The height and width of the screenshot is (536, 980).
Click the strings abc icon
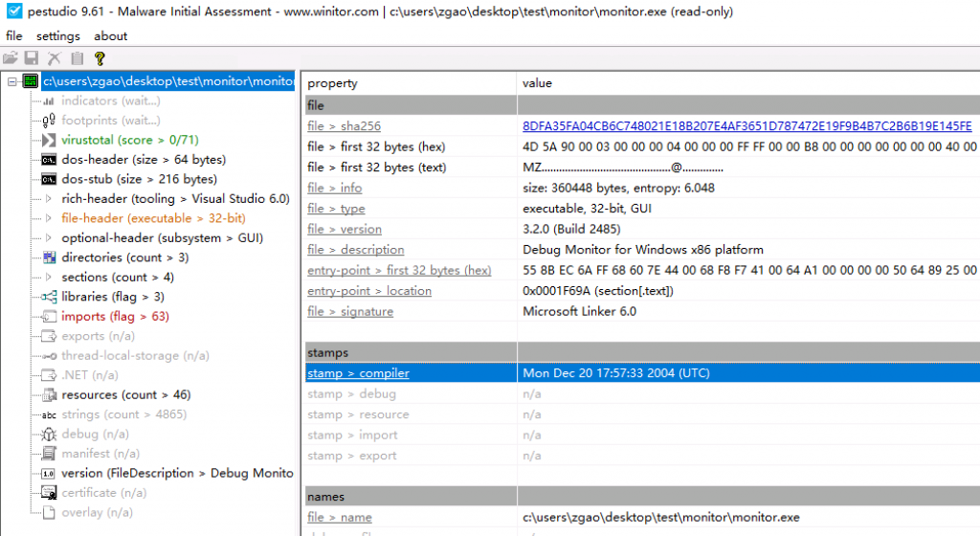[50, 414]
